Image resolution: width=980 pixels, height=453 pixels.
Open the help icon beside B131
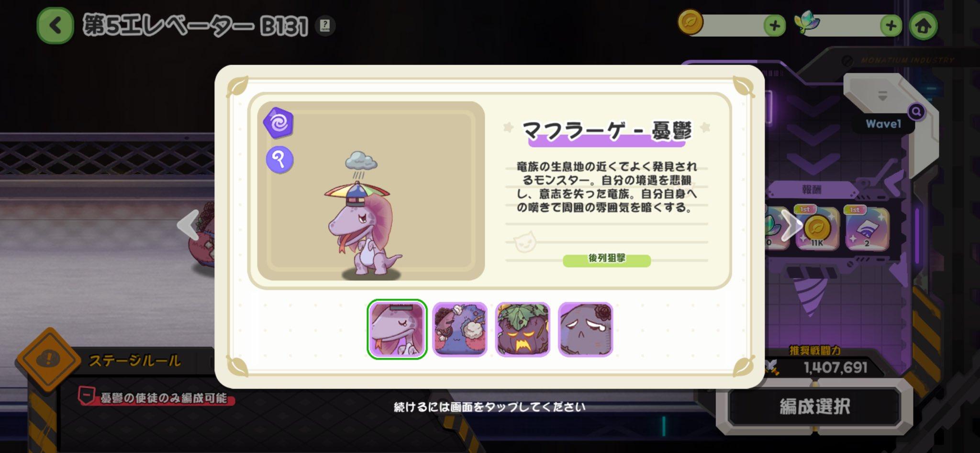[325, 25]
